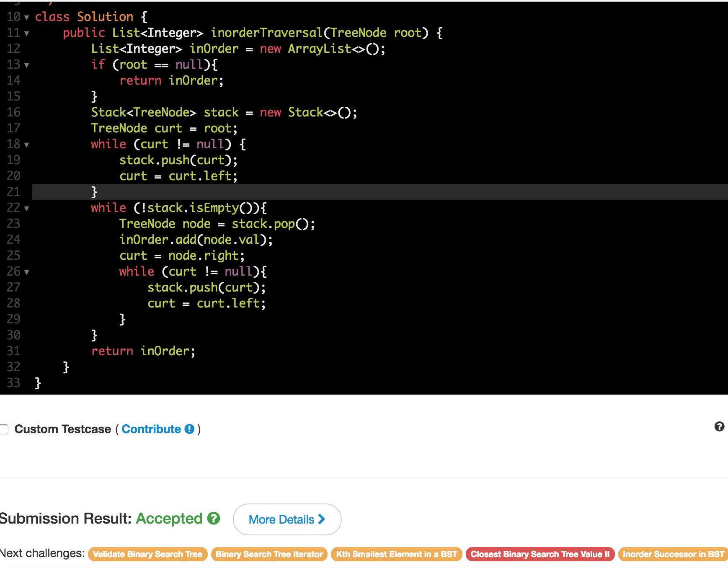Open Inorder Successor in BST challenge
Image resolution: width=728 pixels, height=568 pixels.
[x=673, y=554]
